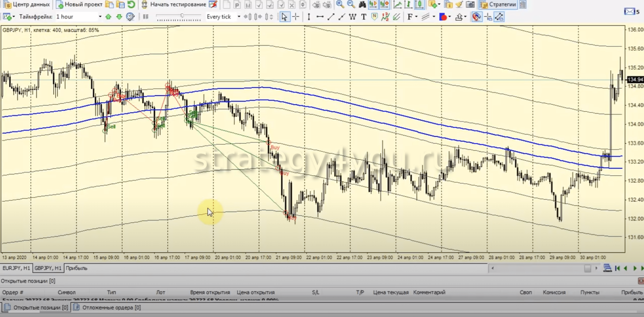Click the zoom out magnifier icon
This screenshot has height=317, width=644.
pyautogui.click(x=351, y=4)
